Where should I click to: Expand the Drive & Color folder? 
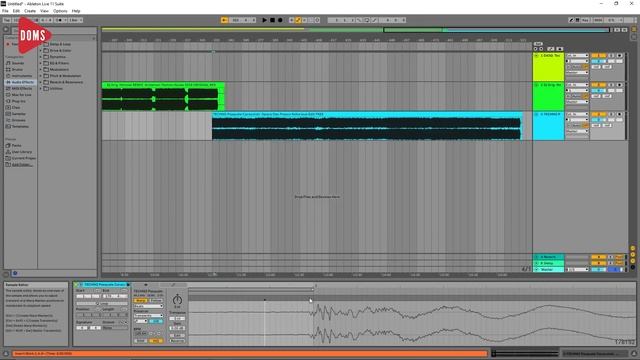click(41, 51)
